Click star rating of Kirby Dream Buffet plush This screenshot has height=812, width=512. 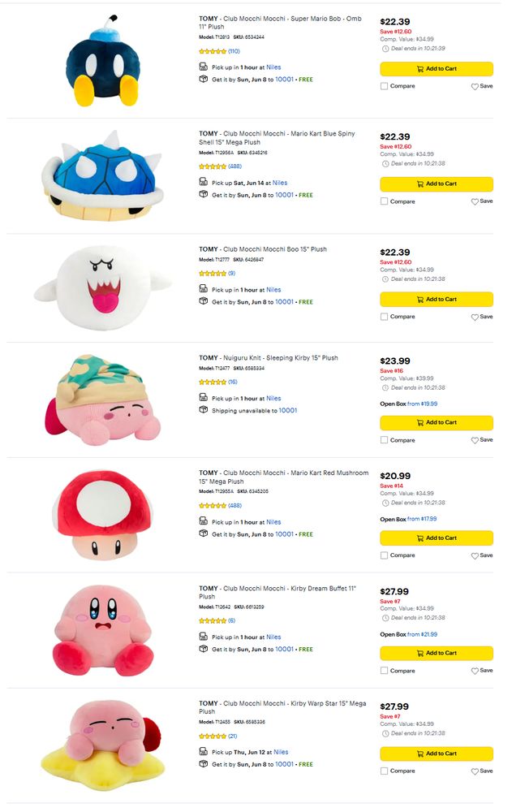(213, 620)
